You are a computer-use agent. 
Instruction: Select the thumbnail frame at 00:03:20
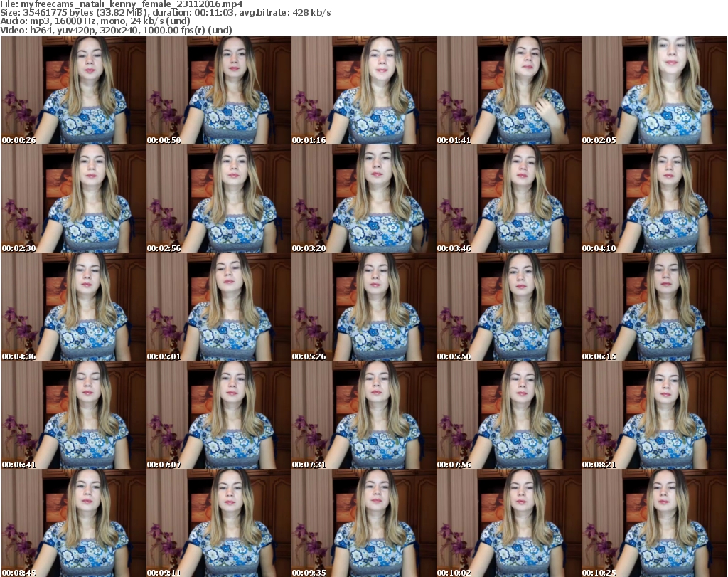(364, 198)
